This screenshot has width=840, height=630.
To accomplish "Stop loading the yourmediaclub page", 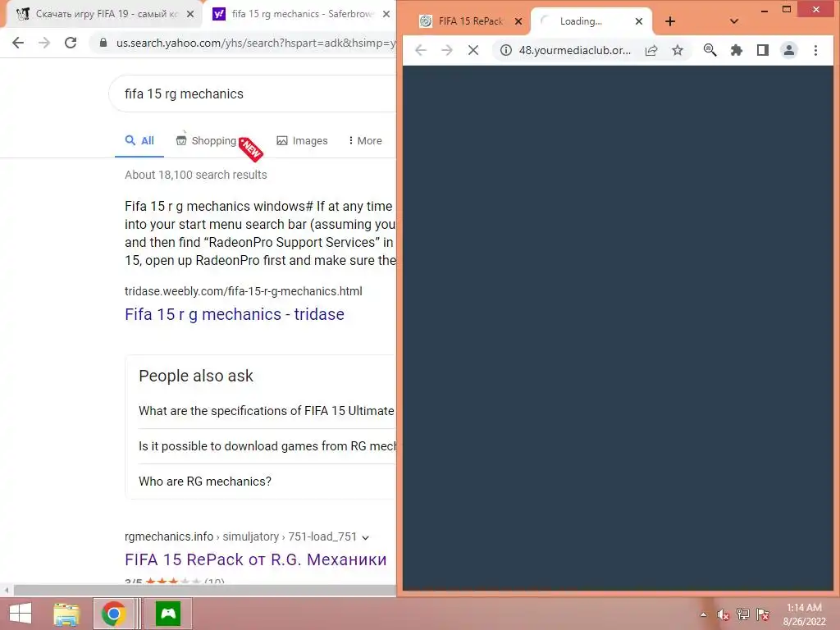I will coord(473,50).
